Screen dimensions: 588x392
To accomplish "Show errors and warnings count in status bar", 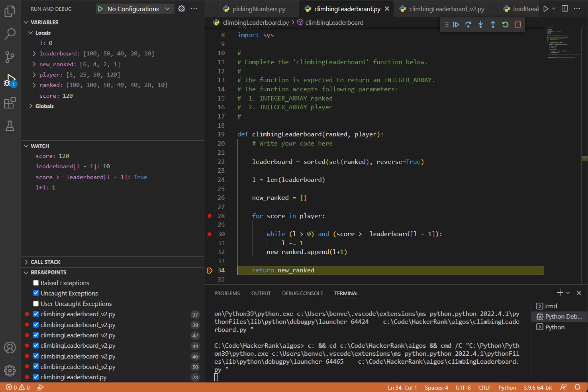I will coord(18,387).
